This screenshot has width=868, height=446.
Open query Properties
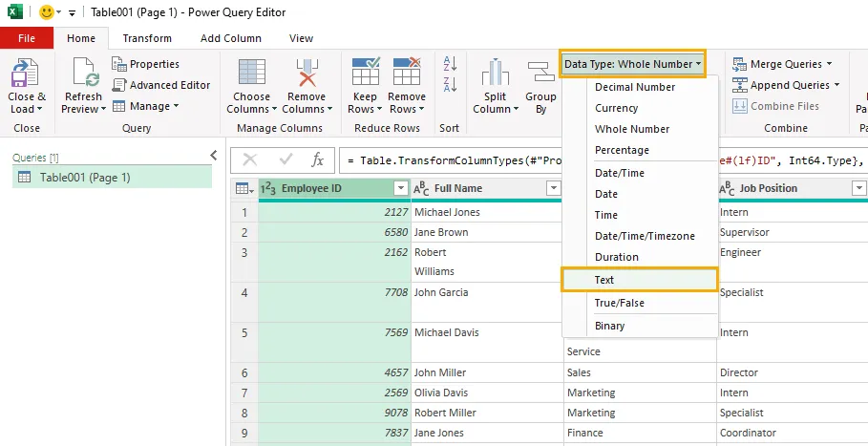point(145,64)
